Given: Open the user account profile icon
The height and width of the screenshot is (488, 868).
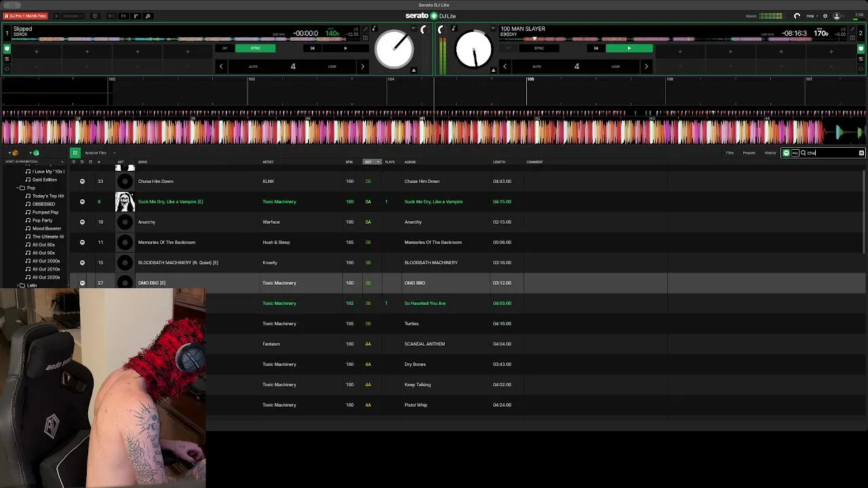Looking at the screenshot, I should pyautogui.click(x=837, y=16).
